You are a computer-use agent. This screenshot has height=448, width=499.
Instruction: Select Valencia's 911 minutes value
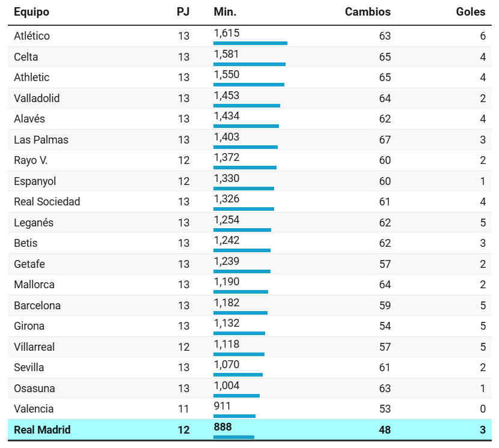pyautogui.click(x=222, y=406)
